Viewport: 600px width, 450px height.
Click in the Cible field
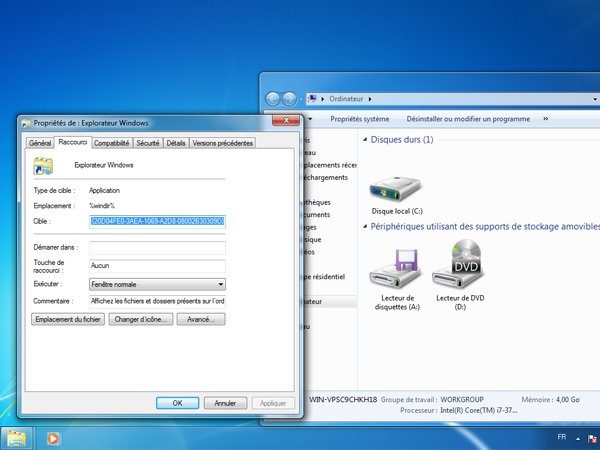coord(157,222)
